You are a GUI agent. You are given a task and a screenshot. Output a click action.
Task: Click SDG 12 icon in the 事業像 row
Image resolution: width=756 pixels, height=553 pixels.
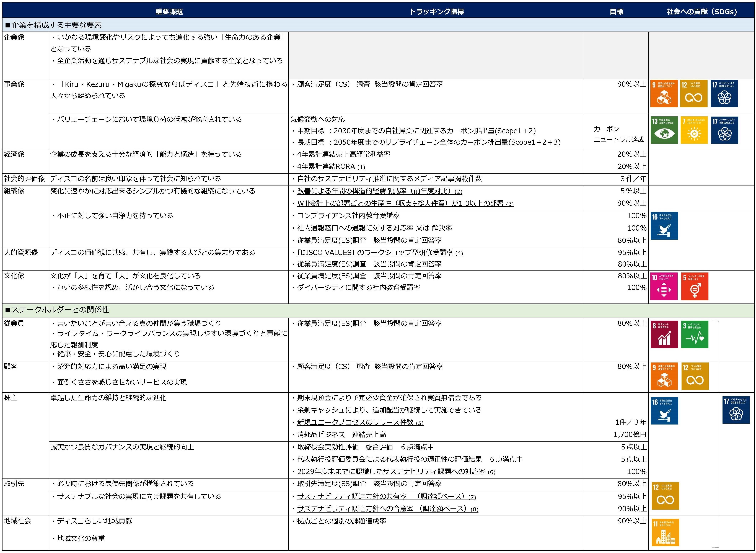pos(693,93)
